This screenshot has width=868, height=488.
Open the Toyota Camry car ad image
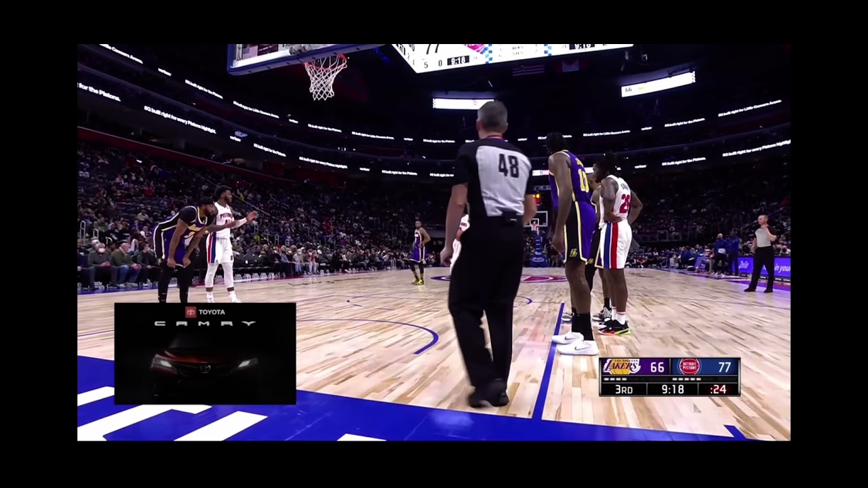tap(205, 354)
